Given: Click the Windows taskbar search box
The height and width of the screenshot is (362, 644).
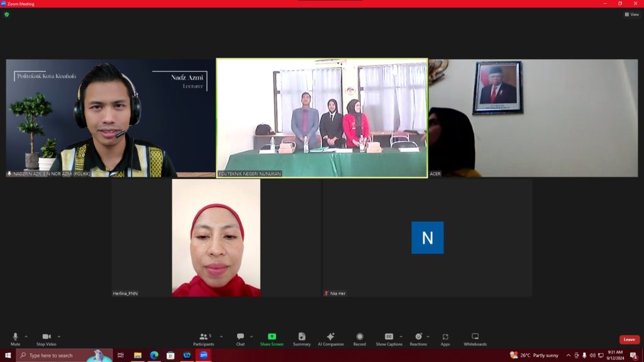Looking at the screenshot, I should coord(63,355).
